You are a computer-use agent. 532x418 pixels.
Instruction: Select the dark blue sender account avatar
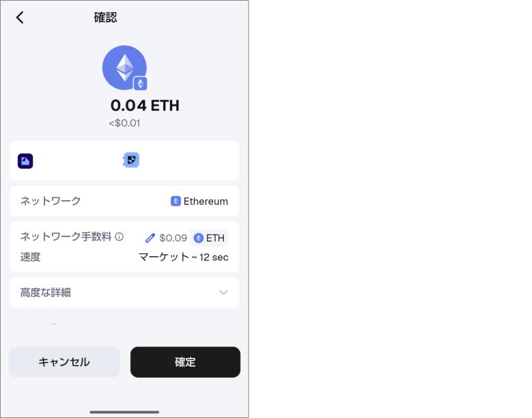coord(25,161)
